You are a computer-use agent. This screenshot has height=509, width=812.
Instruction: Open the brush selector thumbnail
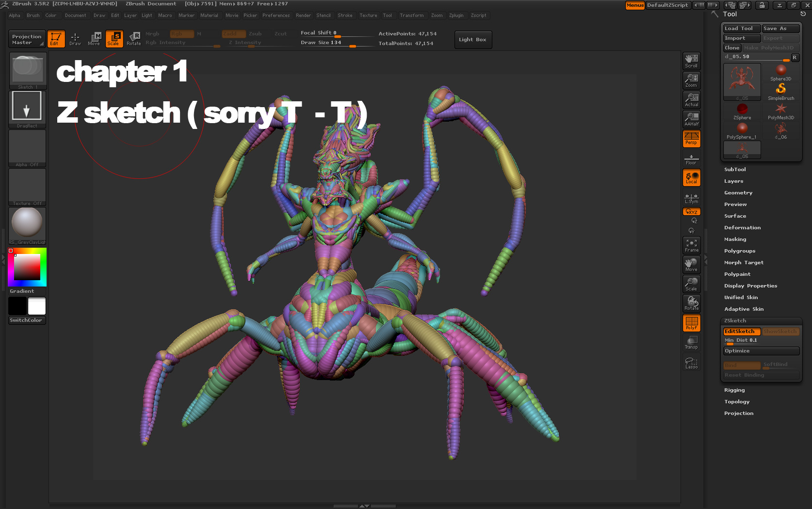coord(28,71)
